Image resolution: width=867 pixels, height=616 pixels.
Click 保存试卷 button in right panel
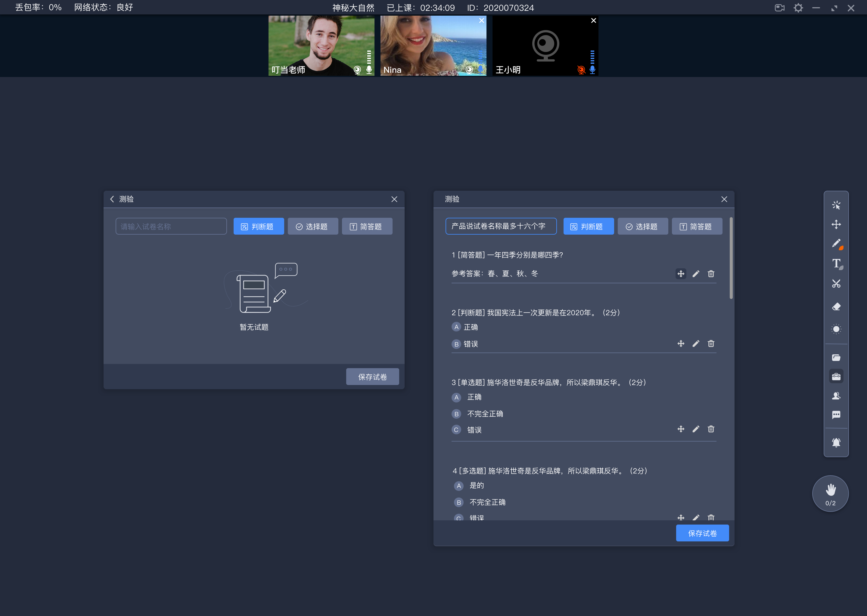click(x=703, y=533)
